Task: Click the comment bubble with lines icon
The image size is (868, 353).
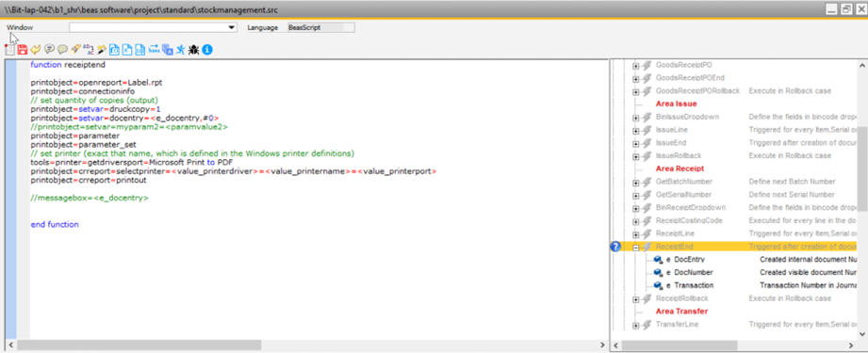Action: tap(49, 50)
